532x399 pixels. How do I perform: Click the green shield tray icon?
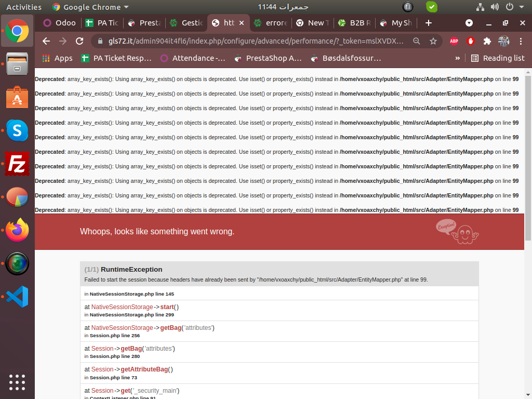[432, 7]
